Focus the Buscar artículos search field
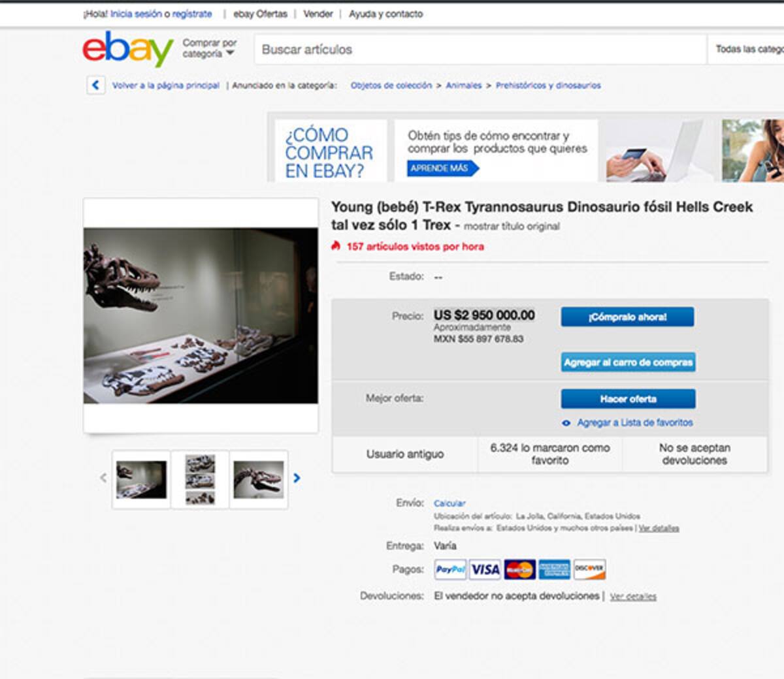Screen dimensions: 784x679 [x=480, y=50]
